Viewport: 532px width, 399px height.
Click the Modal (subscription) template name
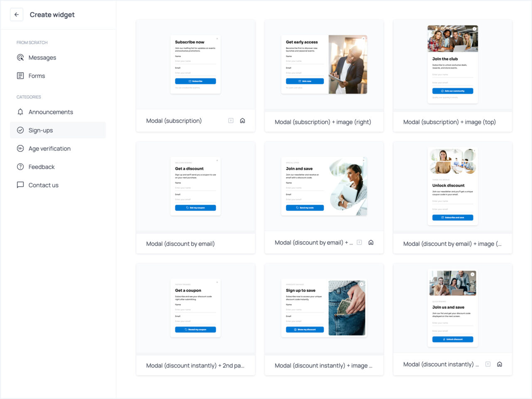tap(174, 121)
